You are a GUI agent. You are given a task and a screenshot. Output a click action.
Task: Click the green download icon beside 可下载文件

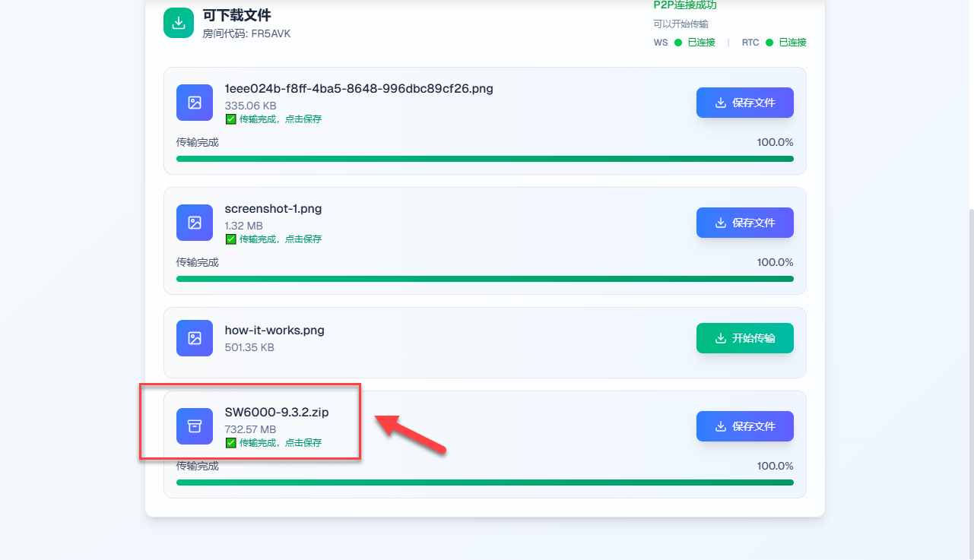point(179,23)
